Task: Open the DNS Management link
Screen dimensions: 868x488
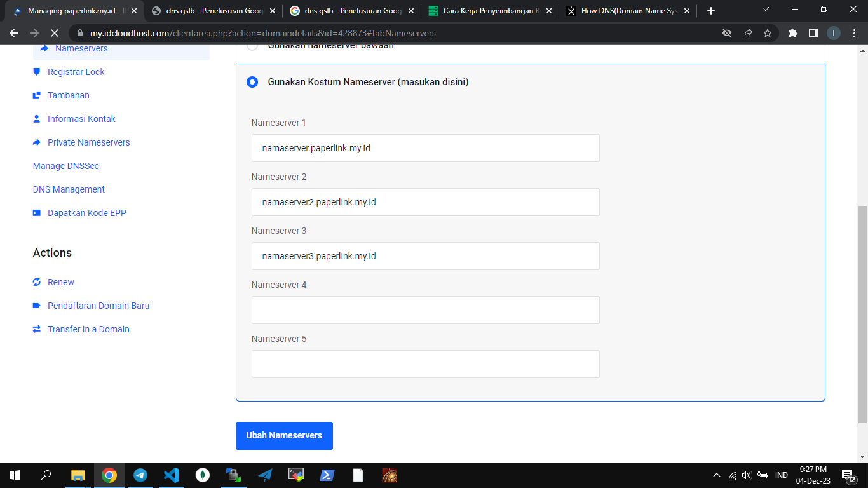Action: click(x=69, y=189)
